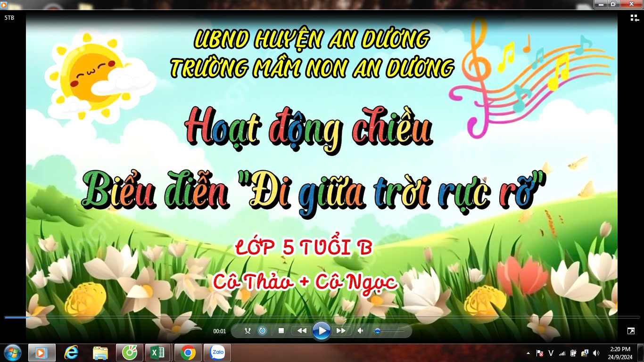Viewport: 644px width, 362px height.
Task: Open Internet Explorer from taskbar
Action: pyautogui.click(x=71, y=353)
